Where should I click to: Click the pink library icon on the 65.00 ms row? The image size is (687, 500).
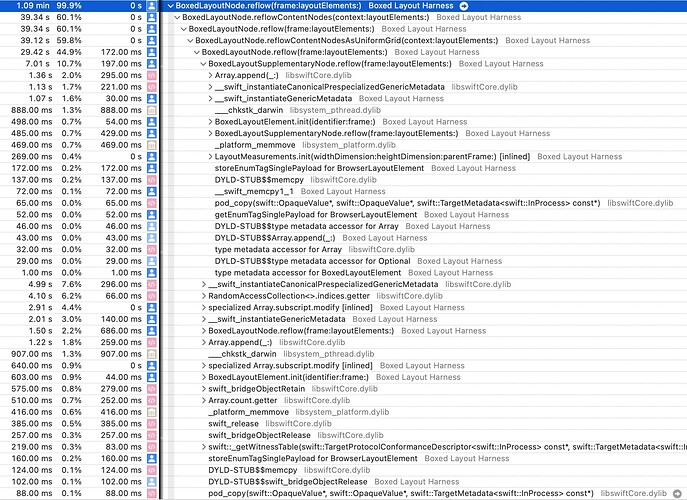(152, 203)
